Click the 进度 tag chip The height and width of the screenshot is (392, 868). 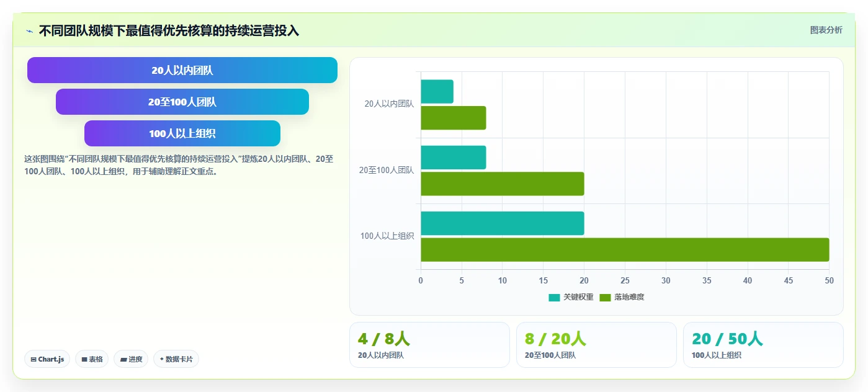[131, 359]
